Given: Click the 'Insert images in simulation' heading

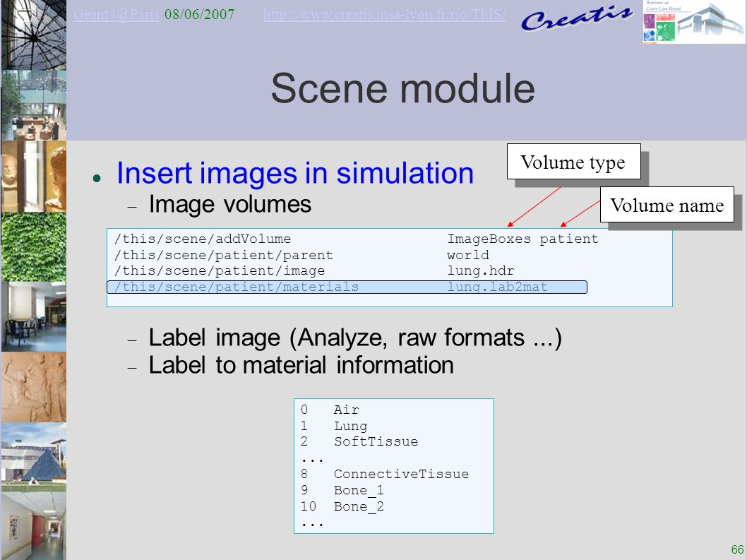Looking at the screenshot, I should pyautogui.click(x=295, y=173).
